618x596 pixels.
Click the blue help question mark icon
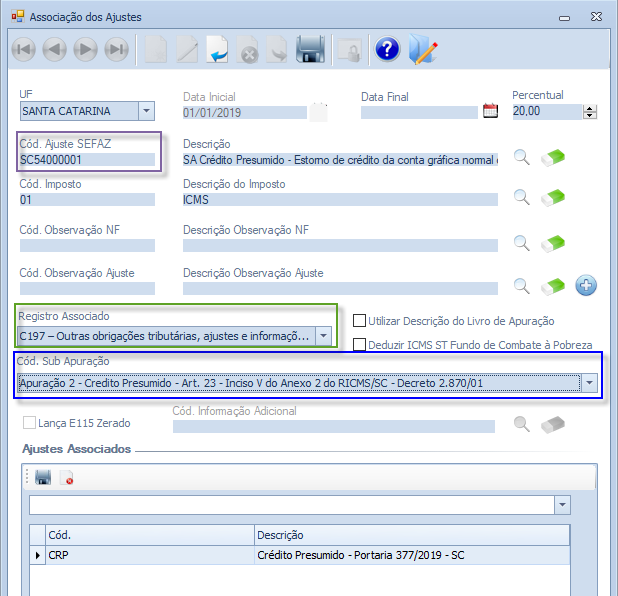[x=387, y=49]
